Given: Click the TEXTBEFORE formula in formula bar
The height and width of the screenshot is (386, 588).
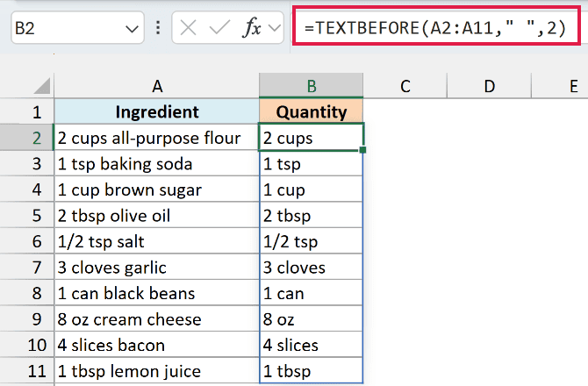Looking at the screenshot, I should [435, 28].
